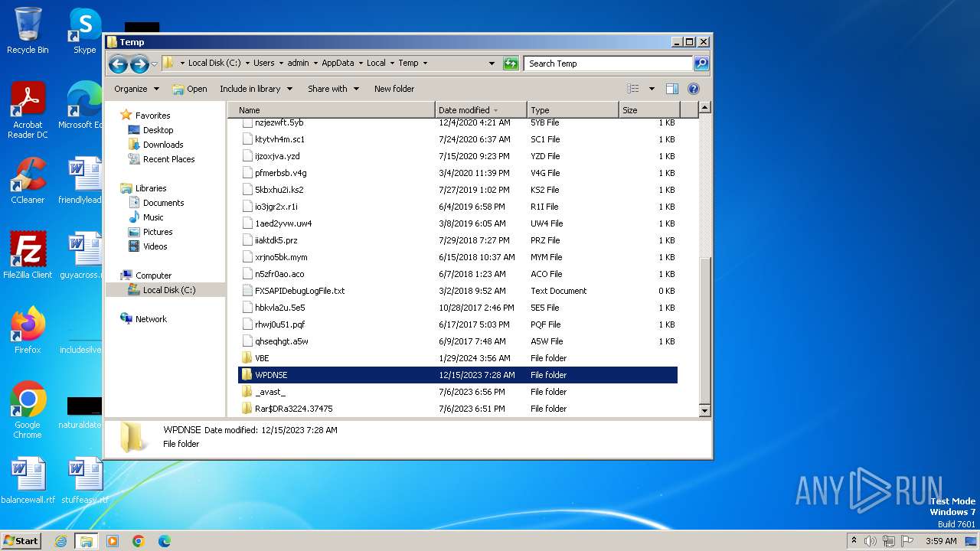Sort by Name column
The width and height of the screenshot is (980, 551).
[332, 110]
